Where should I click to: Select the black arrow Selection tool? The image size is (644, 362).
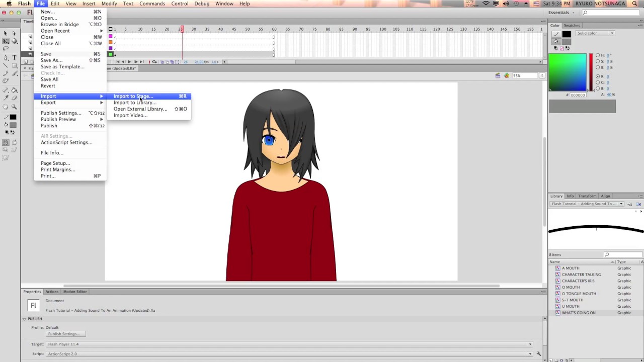[x=6, y=33]
